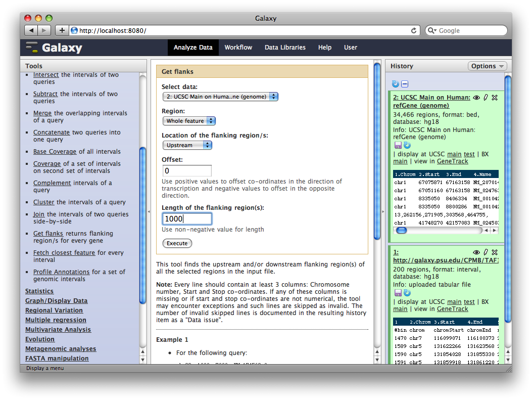Refresh the history panel

pyautogui.click(x=395, y=84)
